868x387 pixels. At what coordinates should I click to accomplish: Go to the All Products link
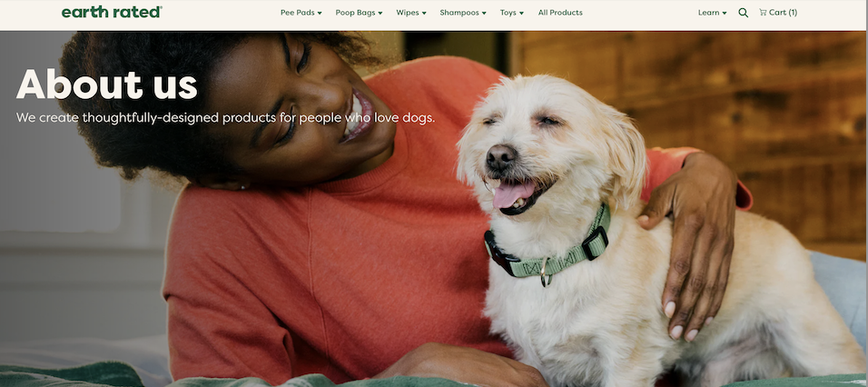560,13
